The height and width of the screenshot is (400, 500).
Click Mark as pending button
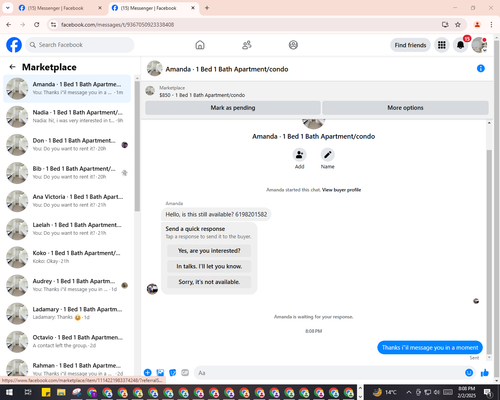pyautogui.click(x=233, y=108)
